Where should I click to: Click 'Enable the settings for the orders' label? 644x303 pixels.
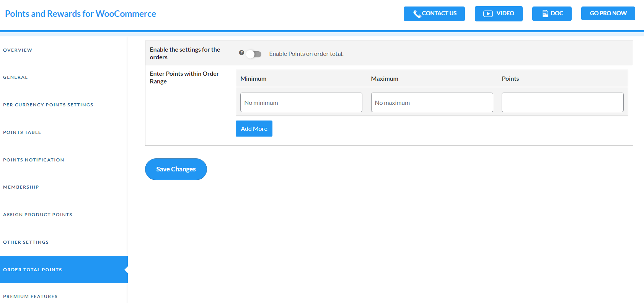[185, 54]
